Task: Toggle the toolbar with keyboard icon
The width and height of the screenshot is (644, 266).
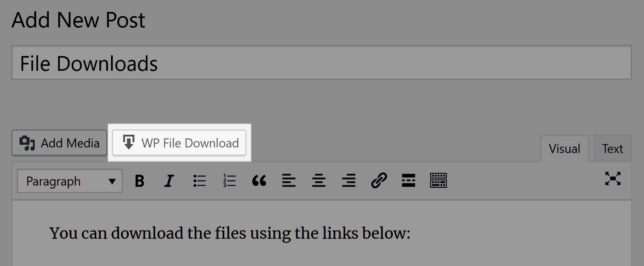Action: 438,181
